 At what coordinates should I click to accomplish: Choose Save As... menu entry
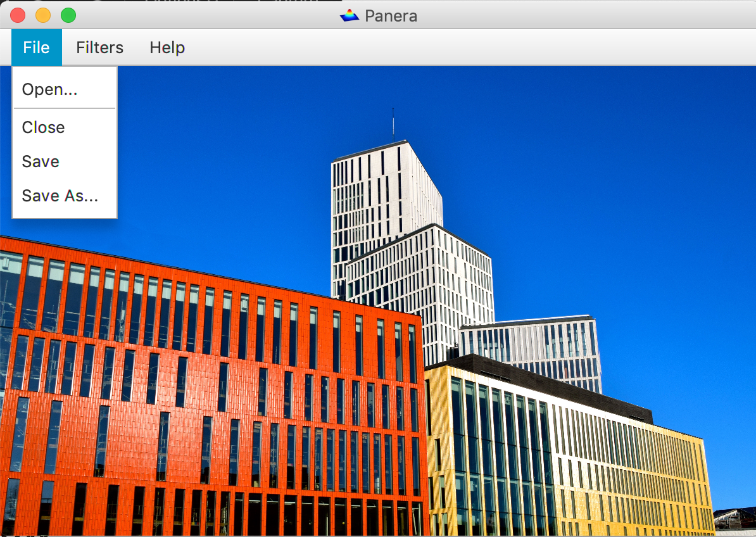60,196
